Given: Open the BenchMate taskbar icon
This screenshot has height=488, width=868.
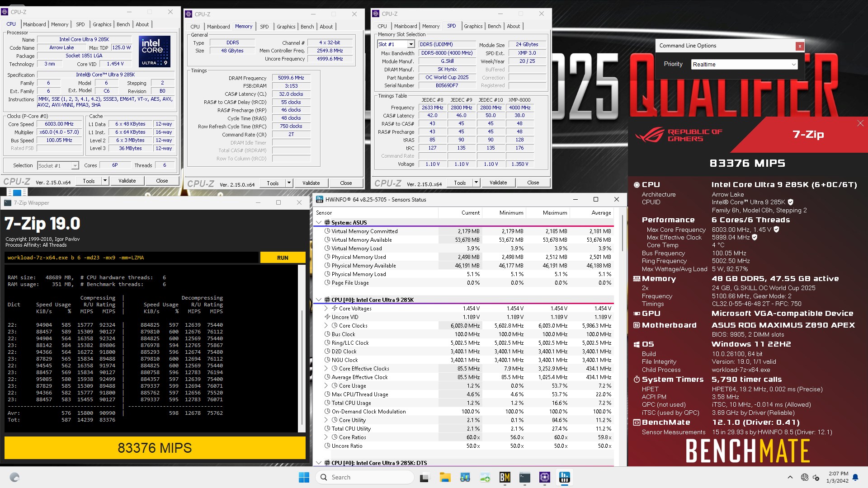Looking at the screenshot, I should 505,477.
